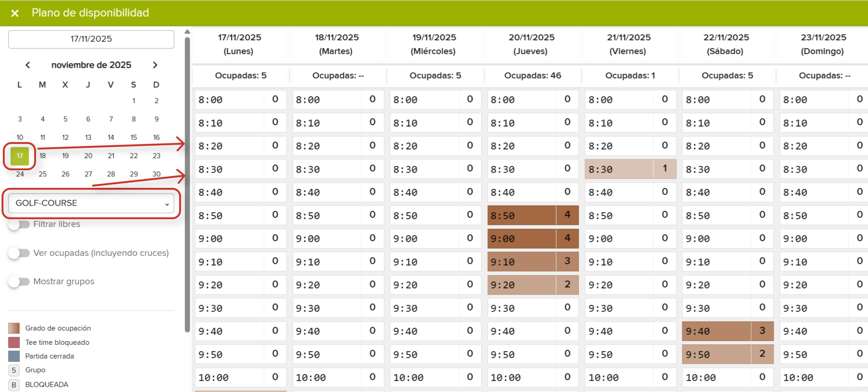Enable Ver ocupadas (incluyendo cruces)
The height and width of the screenshot is (392, 868).
[x=19, y=253]
